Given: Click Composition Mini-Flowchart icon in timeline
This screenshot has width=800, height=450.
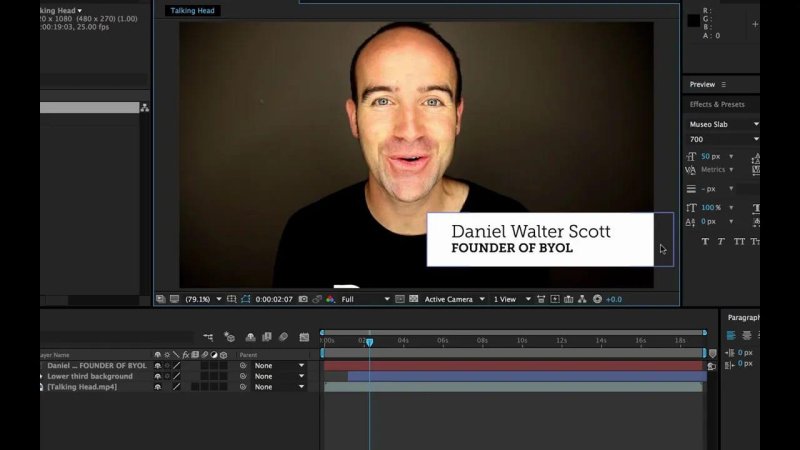Looking at the screenshot, I should [x=208, y=337].
